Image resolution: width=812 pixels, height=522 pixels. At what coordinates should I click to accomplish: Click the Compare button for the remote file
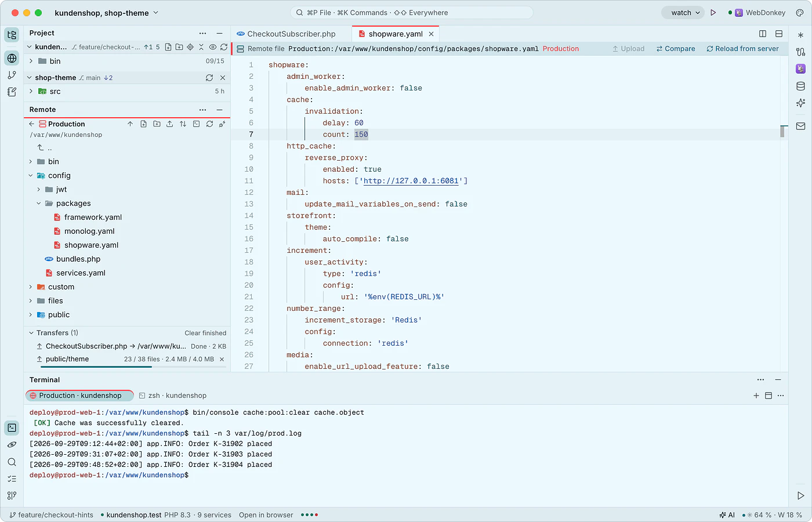(676, 49)
